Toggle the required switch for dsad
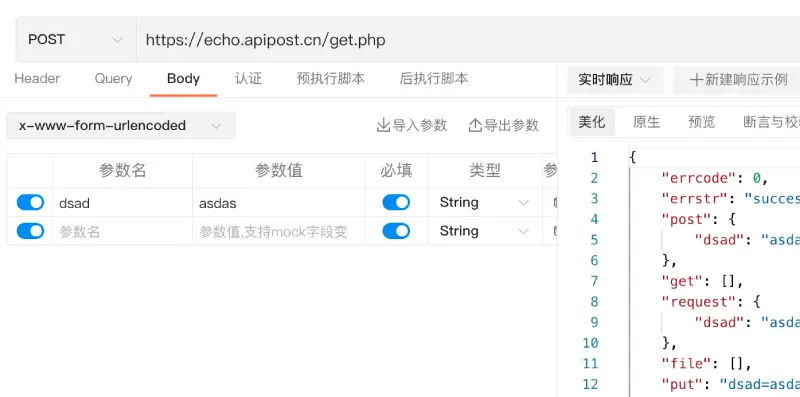800x397 pixels. pyautogui.click(x=396, y=203)
